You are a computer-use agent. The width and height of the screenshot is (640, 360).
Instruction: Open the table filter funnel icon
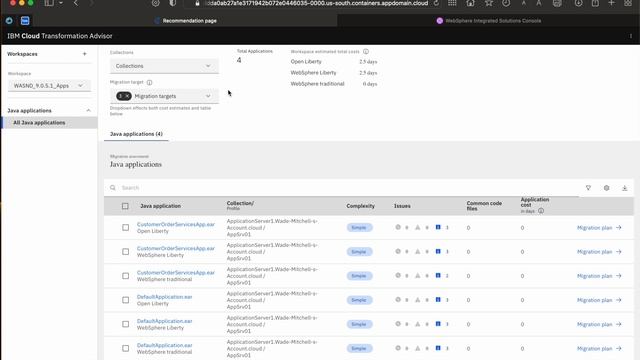[x=588, y=188]
